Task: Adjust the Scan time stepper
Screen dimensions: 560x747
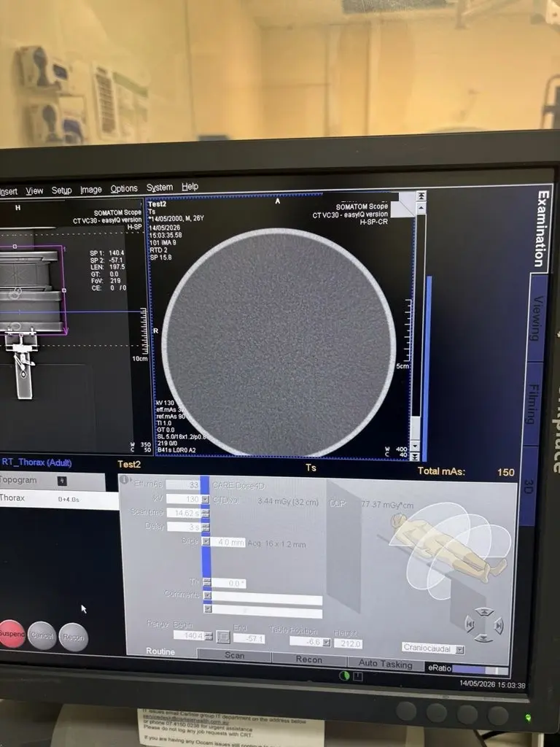Action: coord(205,513)
